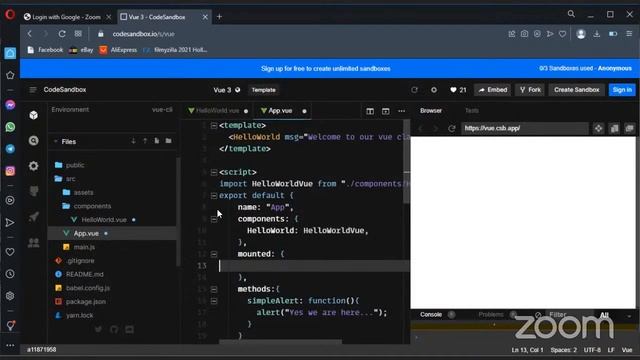Open CodeSandbox configuration gear icon
The height and width of the screenshot is (360, 640).
point(33,166)
